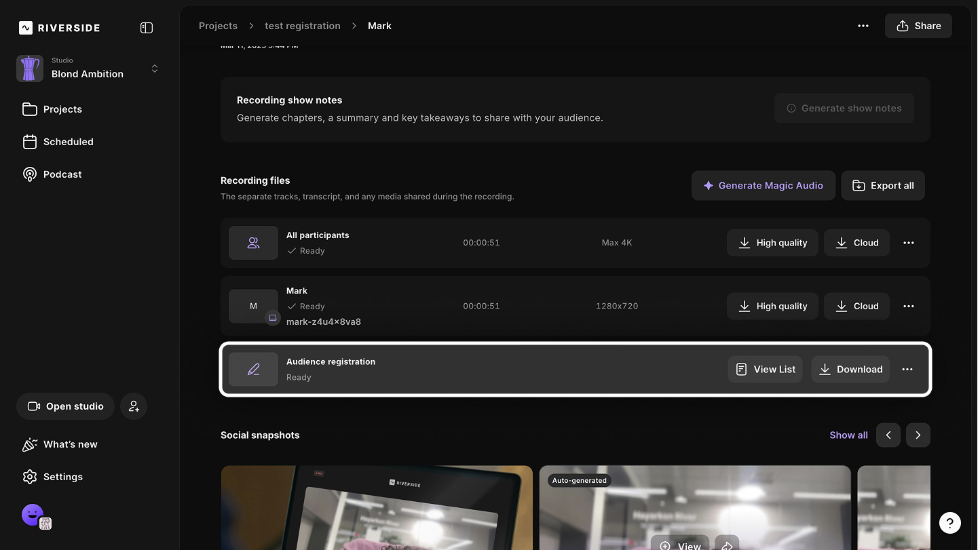
Task: Open more options for Audience registration
Action: coord(907,370)
